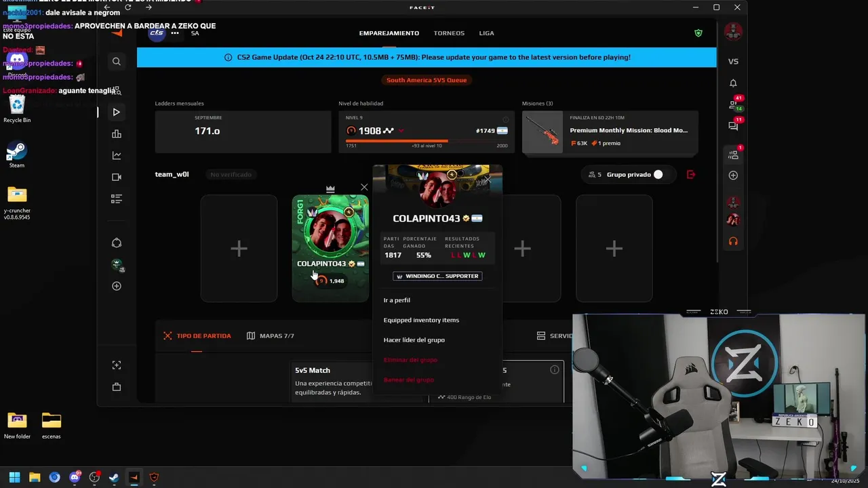
Task: Open the video camera sidebar icon
Action: point(117,177)
